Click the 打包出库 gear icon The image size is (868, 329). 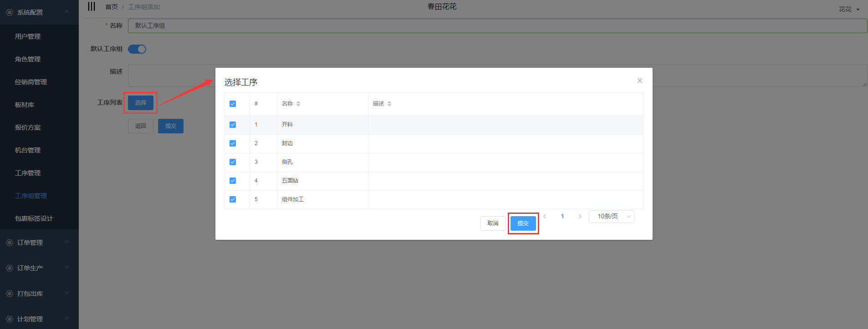click(x=10, y=294)
